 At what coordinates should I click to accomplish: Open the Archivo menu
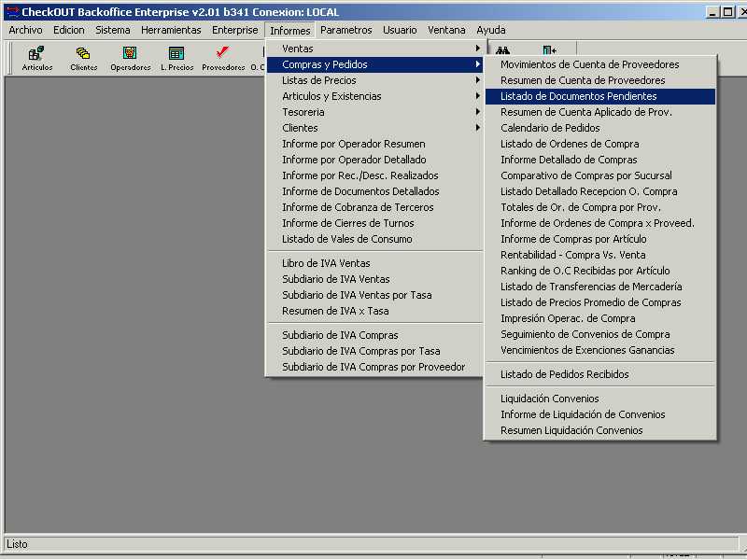tap(25, 30)
